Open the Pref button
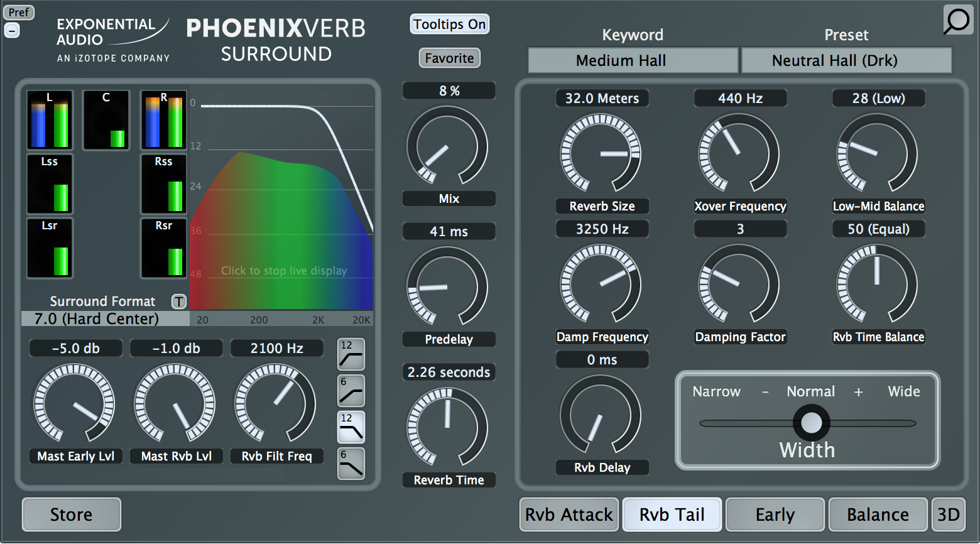This screenshot has width=980, height=544. pos(18,12)
